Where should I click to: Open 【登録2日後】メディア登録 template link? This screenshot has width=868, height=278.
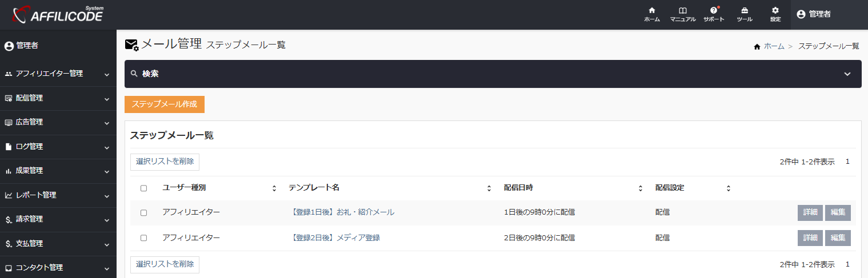[x=334, y=238]
